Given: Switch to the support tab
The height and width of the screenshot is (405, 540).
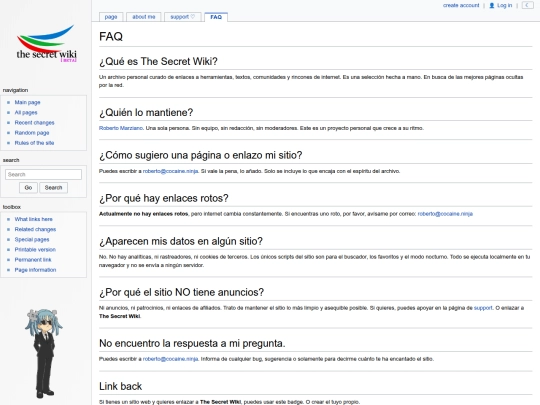Looking at the screenshot, I should point(183,17).
